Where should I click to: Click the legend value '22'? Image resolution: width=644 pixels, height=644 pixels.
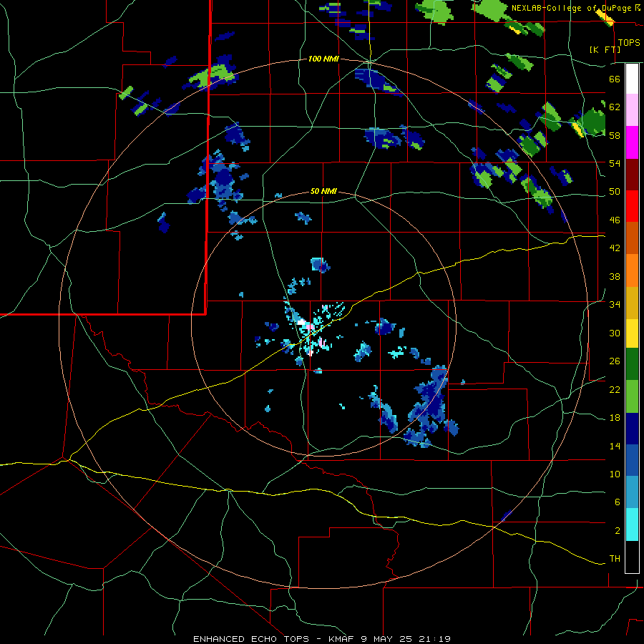pos(615,390)
